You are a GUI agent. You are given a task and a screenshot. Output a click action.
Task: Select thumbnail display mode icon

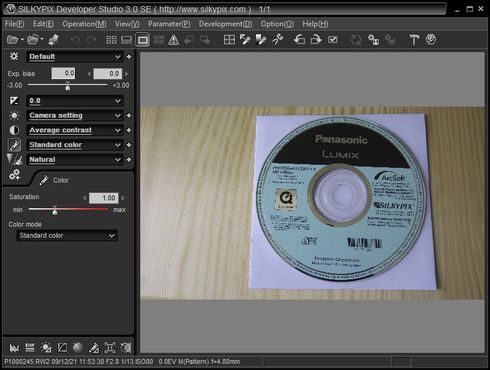[111, 40]
